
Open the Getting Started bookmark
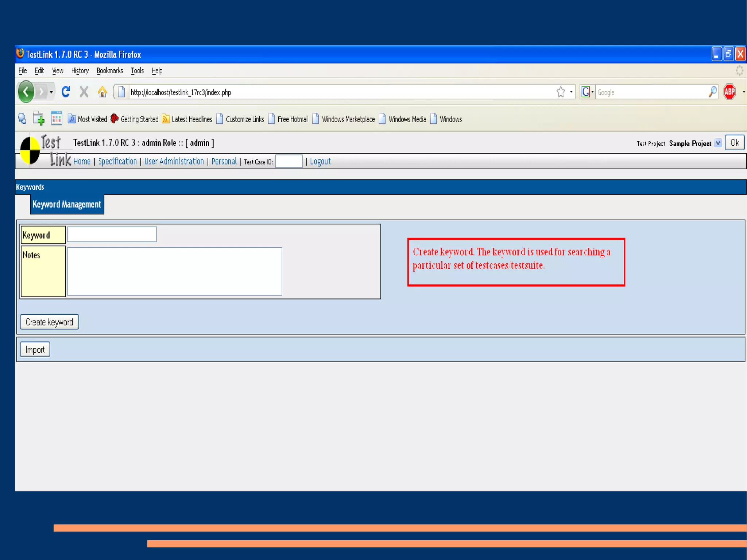point(135,119)
